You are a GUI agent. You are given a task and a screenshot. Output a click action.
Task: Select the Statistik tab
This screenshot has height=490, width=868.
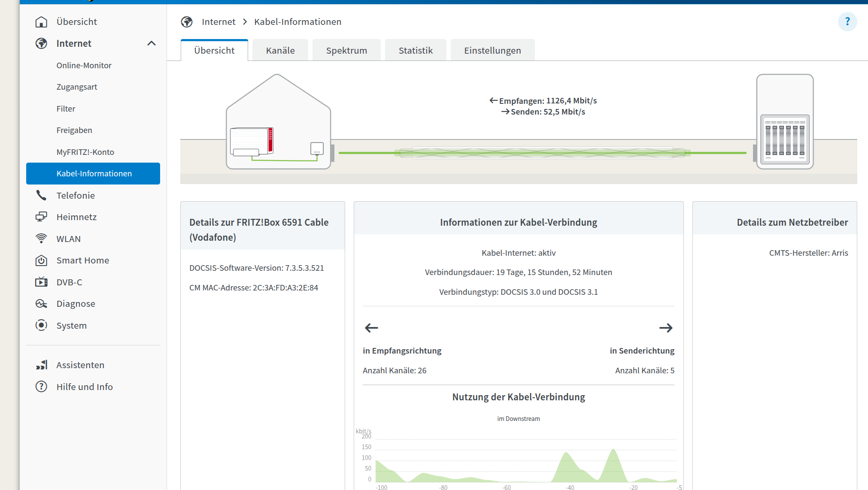[415, 51]
